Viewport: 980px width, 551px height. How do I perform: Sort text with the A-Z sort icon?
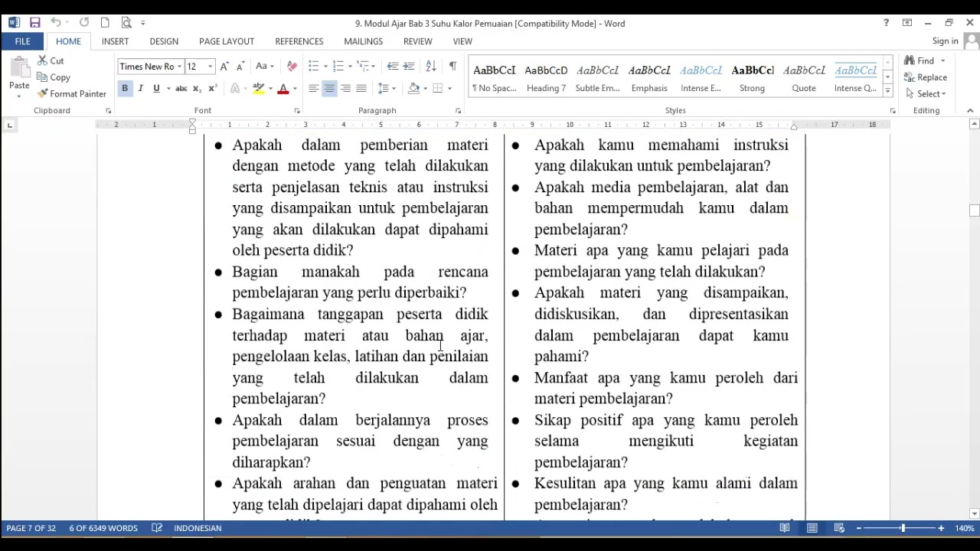(431, 67)
